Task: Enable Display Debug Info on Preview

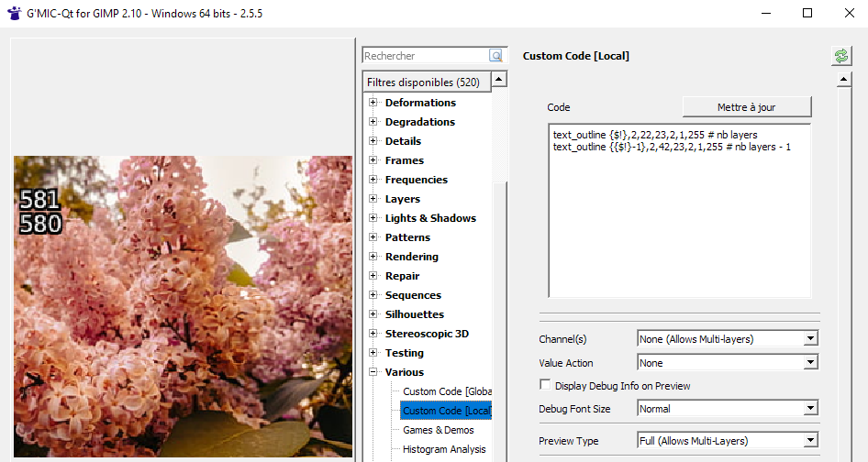Action: (x=546, y=386)
